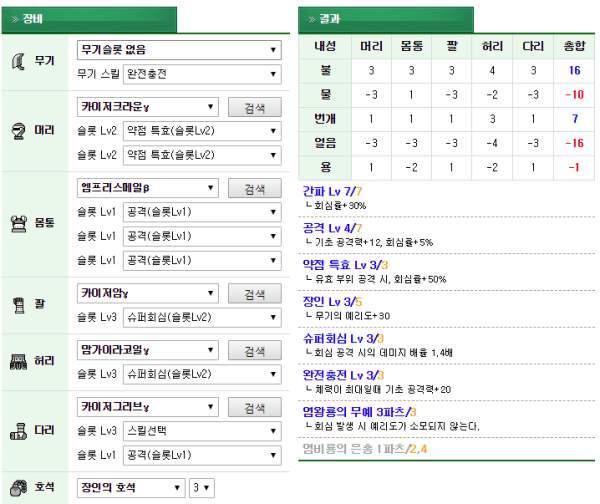The width and height of the screenshot is (600, 504).
Task: Click the 검색 button for head armor
Action: pos(255,107)
